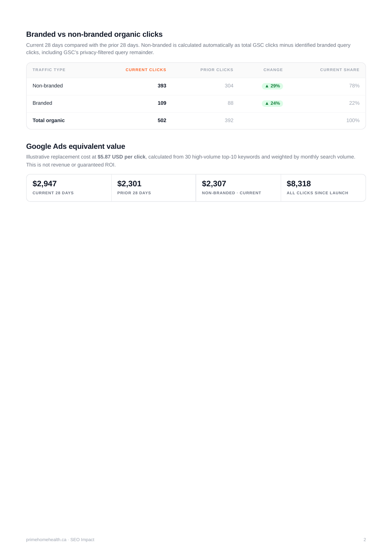This screenshot has width=392, height=555.
Task: Click the total prior clicks value 392
Action: (x=229, y=120)
